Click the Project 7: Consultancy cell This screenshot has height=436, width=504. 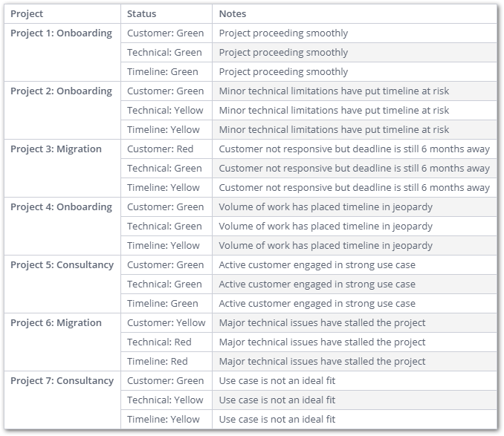(62, 381)
